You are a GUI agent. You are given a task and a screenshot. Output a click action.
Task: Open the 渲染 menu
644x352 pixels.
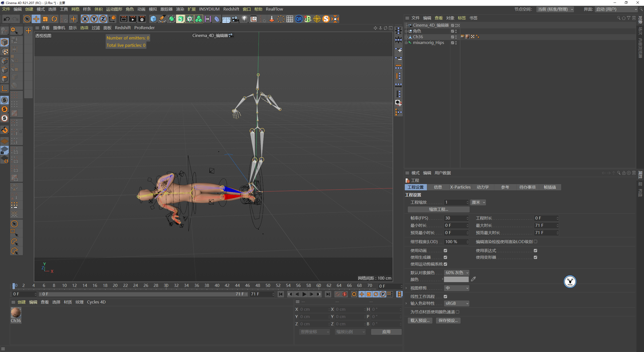click(x=180, y=9)
